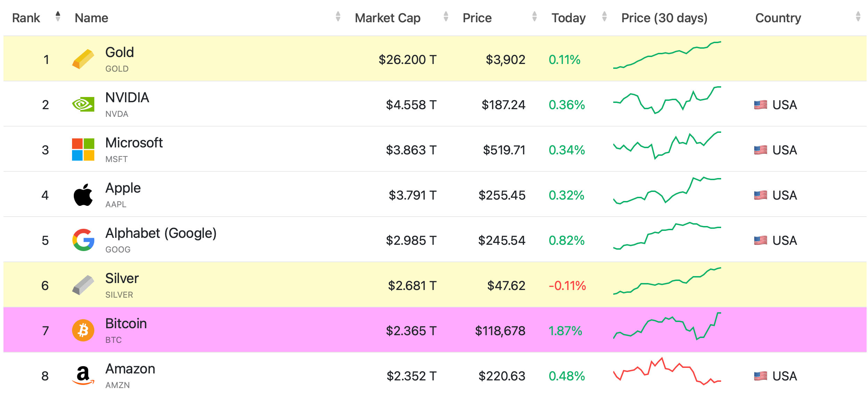Sort by Market Cap arrows

[x=445, y=16]
